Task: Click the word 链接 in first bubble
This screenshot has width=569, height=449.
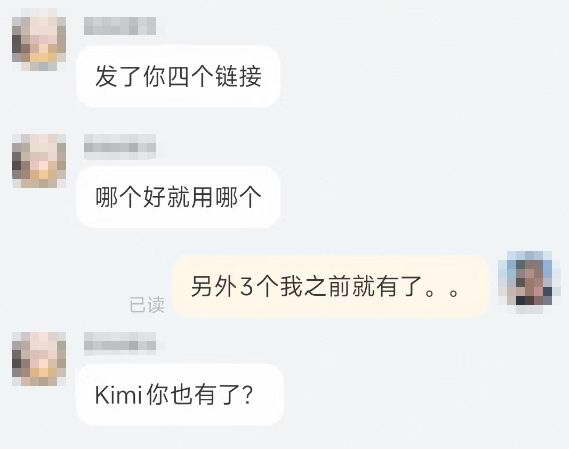Action: (238, 77)
